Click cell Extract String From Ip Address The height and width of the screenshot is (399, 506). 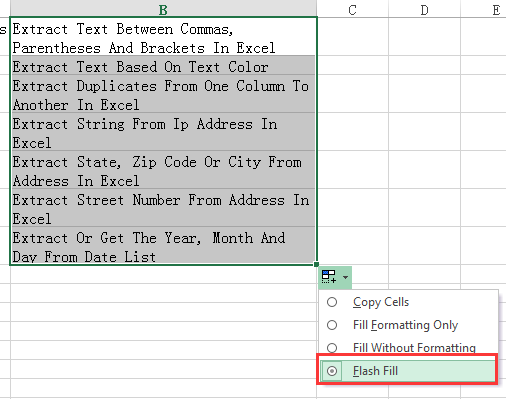[x=163, y=132]
